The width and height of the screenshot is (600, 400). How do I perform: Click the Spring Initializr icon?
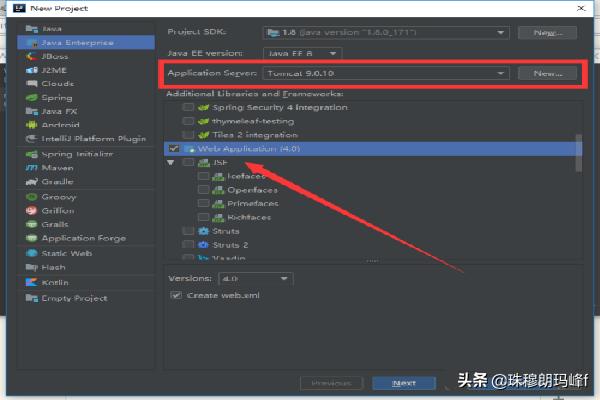pos(32,154)
